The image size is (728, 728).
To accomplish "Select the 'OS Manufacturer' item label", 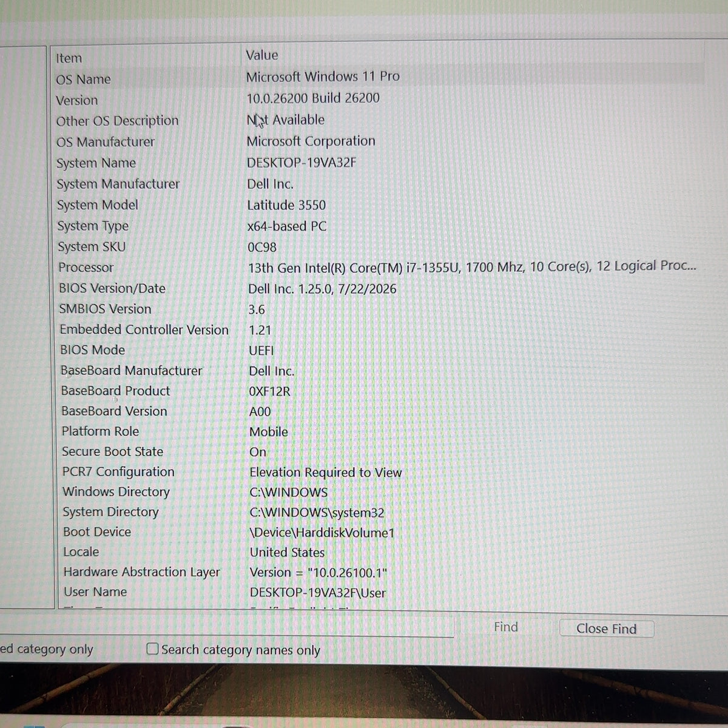I will click(106, 142).
